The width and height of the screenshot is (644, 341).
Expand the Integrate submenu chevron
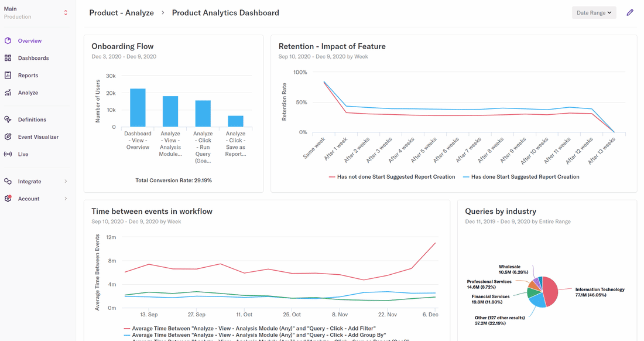[x=66, y=181]
